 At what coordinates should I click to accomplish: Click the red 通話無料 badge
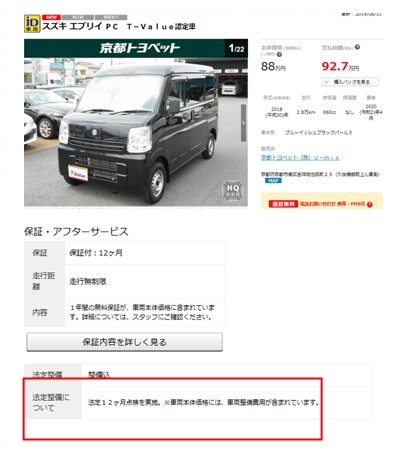tap(283, 204)
